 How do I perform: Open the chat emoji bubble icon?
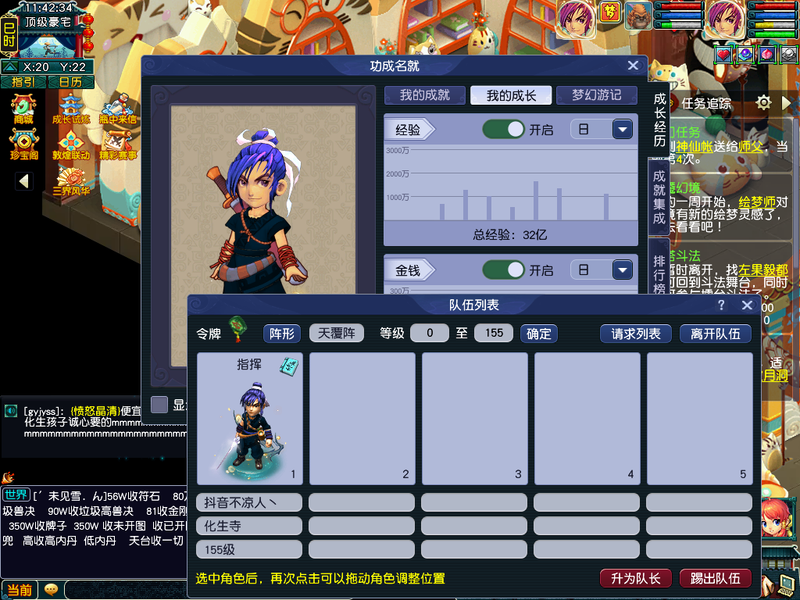point(51,589)
